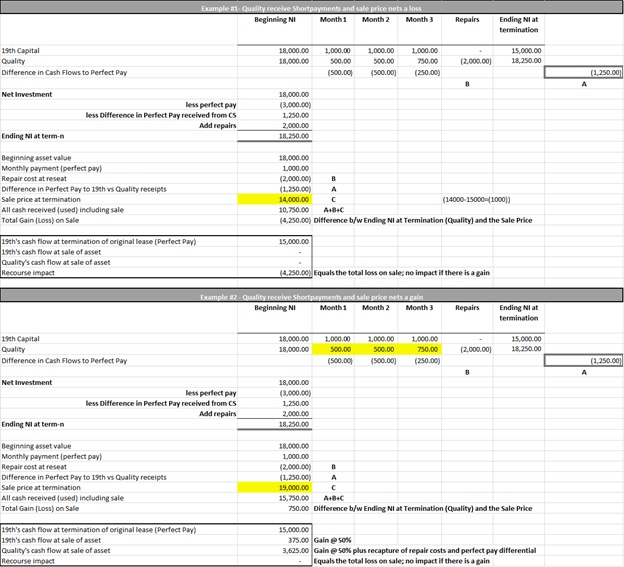624x567 pixels.
Task: Click 'Repairs' column header in Example #2
Action: pyautogui.click(x=467, y=308)
